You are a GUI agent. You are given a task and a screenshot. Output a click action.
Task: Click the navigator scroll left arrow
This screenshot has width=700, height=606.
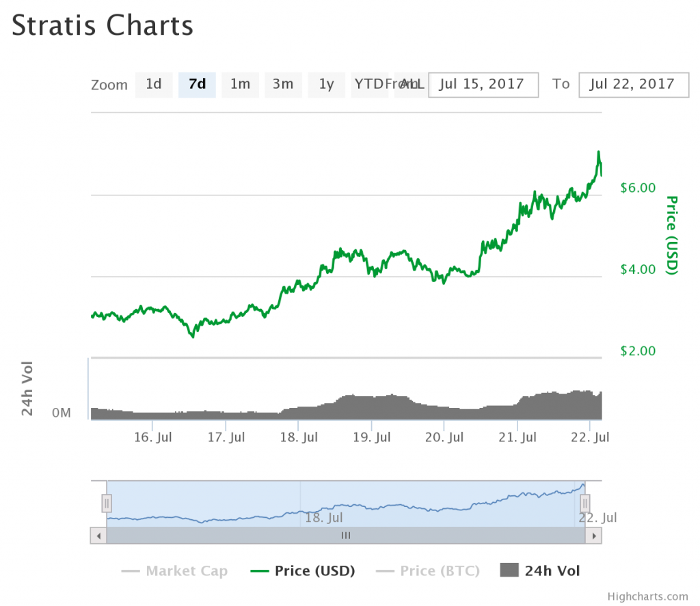point(98,536)
